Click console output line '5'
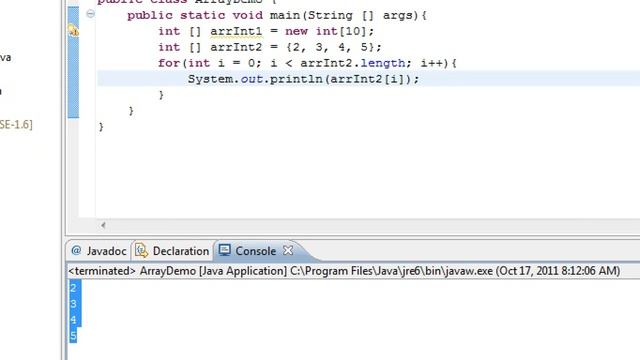 click(73, 336)
